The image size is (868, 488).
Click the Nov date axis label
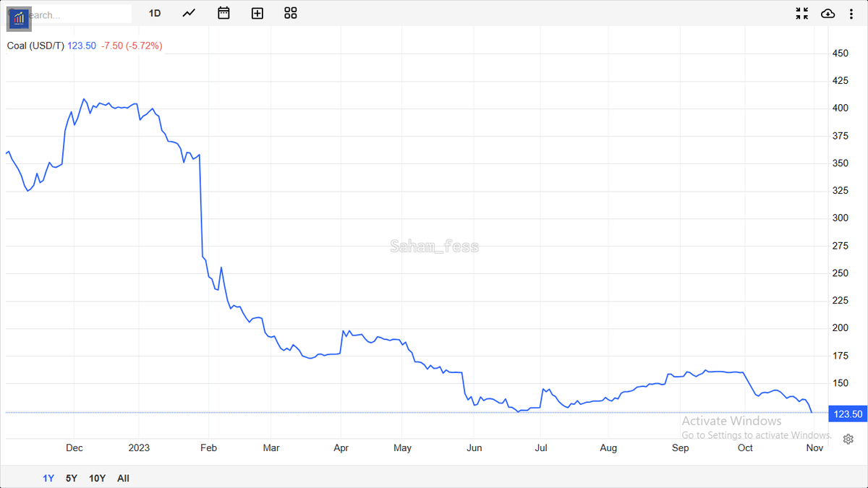pyautogui.click(x=815, y=448)
